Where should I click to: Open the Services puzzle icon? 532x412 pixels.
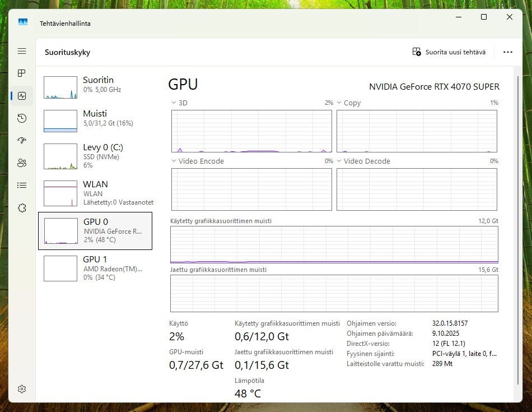(x=22, y=207)
